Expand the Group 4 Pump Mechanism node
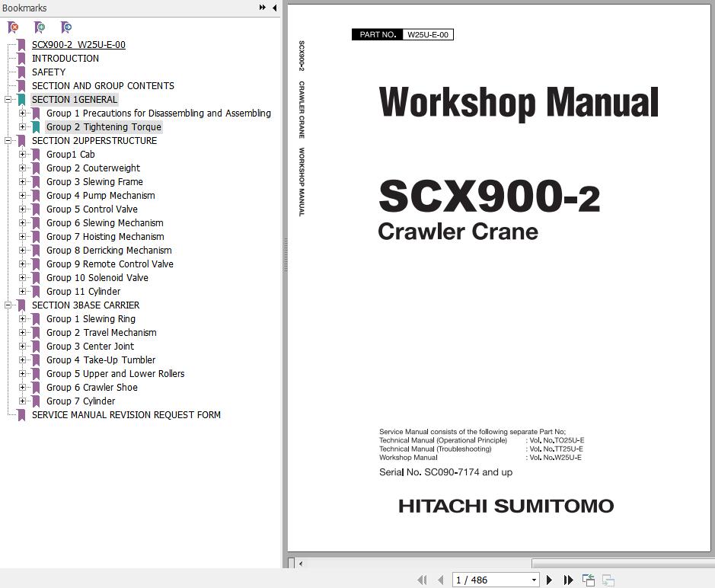Screen dimensions: 715x588 click(22, 195)
